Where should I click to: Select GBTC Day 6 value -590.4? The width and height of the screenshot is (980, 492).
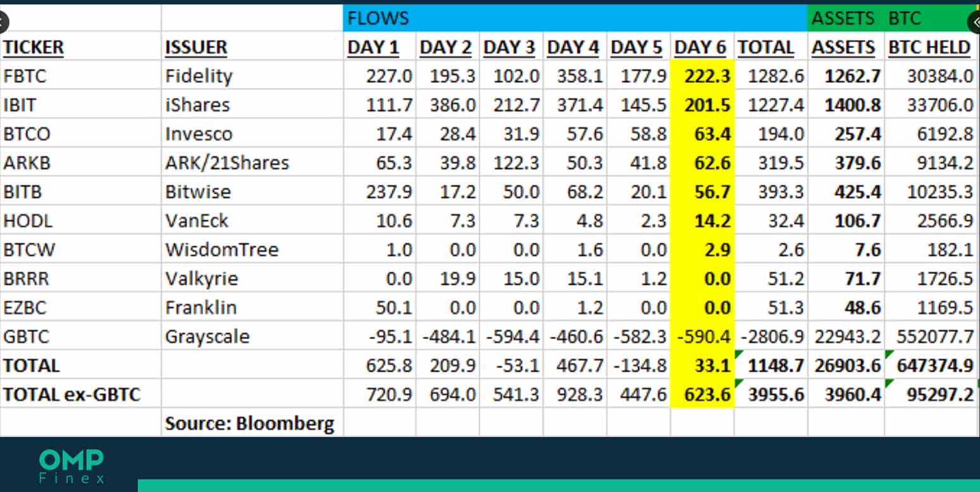(x=702, y=336)
